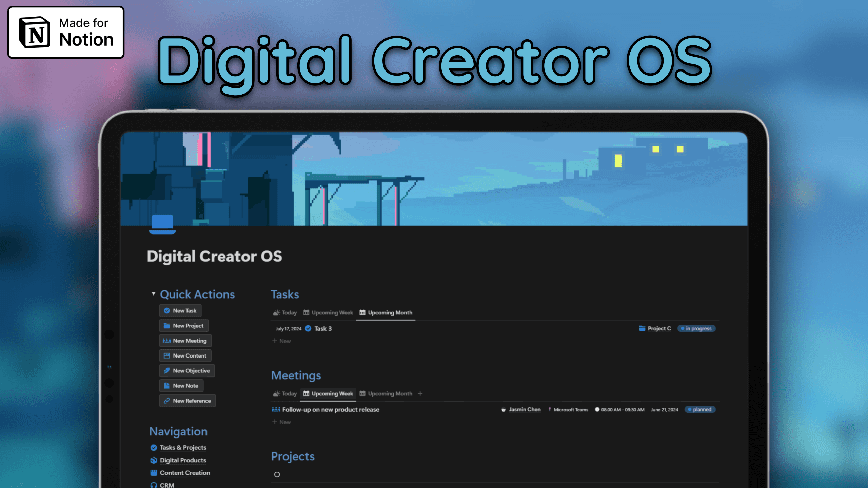Collapse the Quick Actions toggle triangle

pos(154,293)
